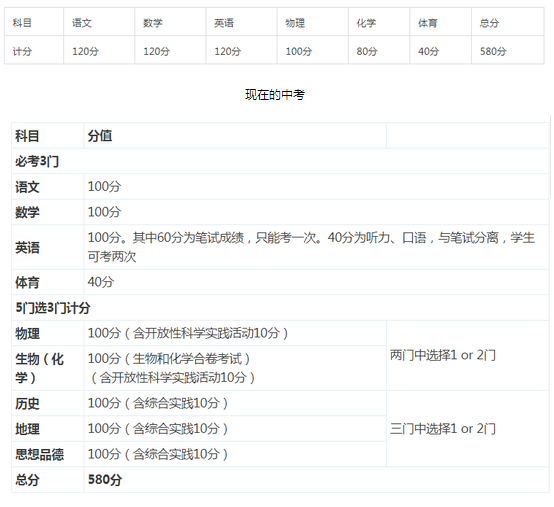This screenshot has width=554, height=507.
Task: Click the 科目 header in top table
Action: pos(22,23)
